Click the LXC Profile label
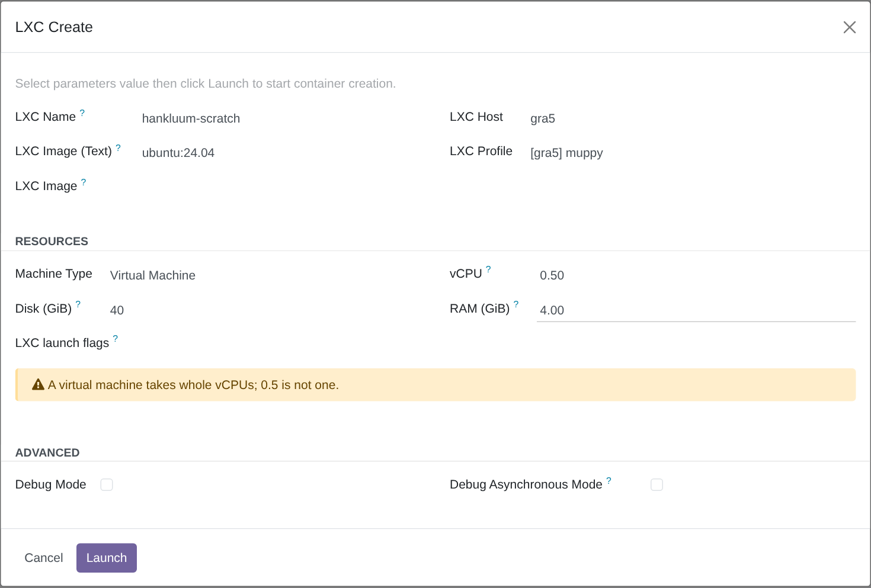The image size is (871, 588). click(481, 151)
